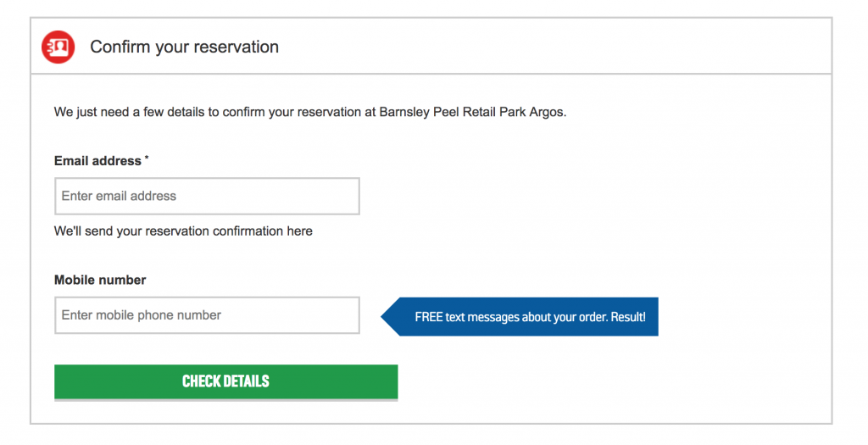Click the red reservation card icon

[58, 47]
